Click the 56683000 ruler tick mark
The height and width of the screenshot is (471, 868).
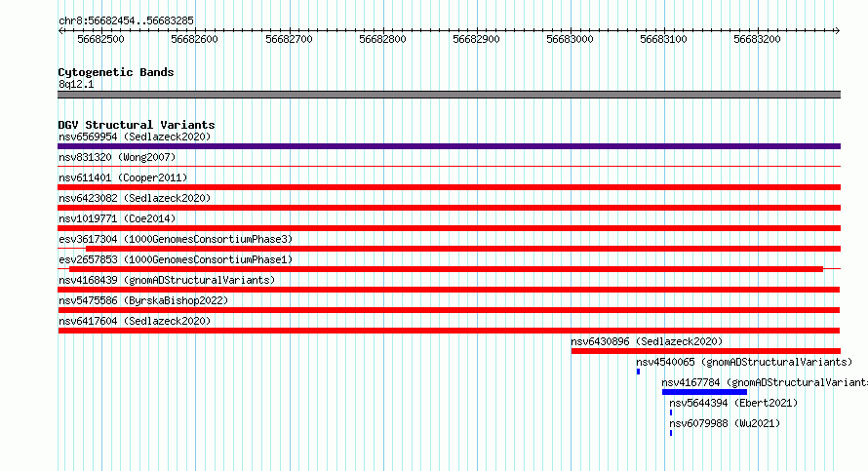572,31
